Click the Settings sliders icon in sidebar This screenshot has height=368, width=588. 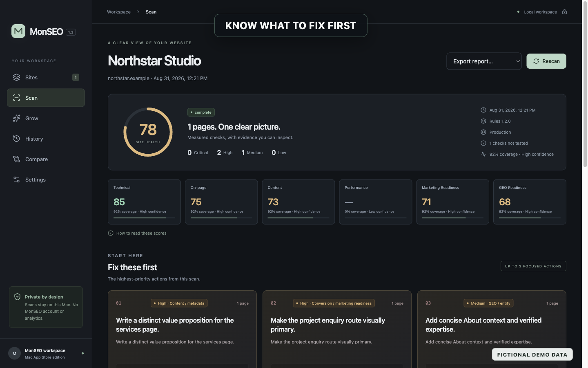pyautogui.click(x=16, y=180)
